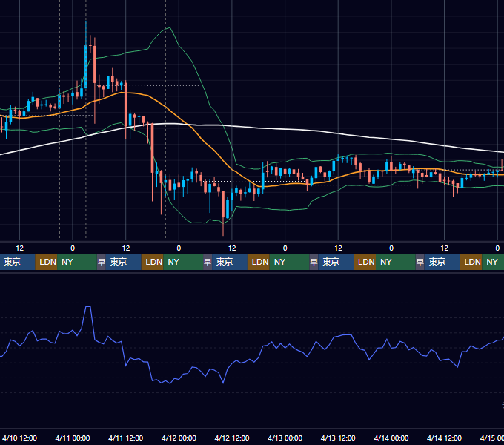504x445 pixels.
Task: Click NY session block spanning 4/13 00:00
Action: 289,262
